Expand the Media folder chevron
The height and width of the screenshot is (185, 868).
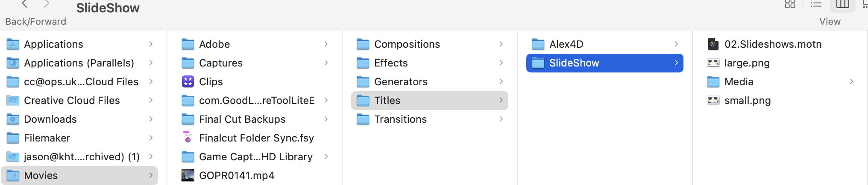pos(851,81)
